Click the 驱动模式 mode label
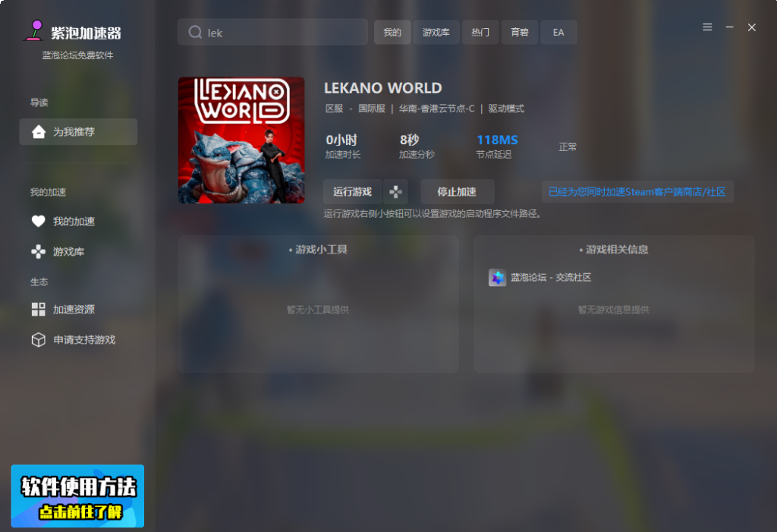The image size is (777, 532). pyautogui.click(x=506, y=109)
